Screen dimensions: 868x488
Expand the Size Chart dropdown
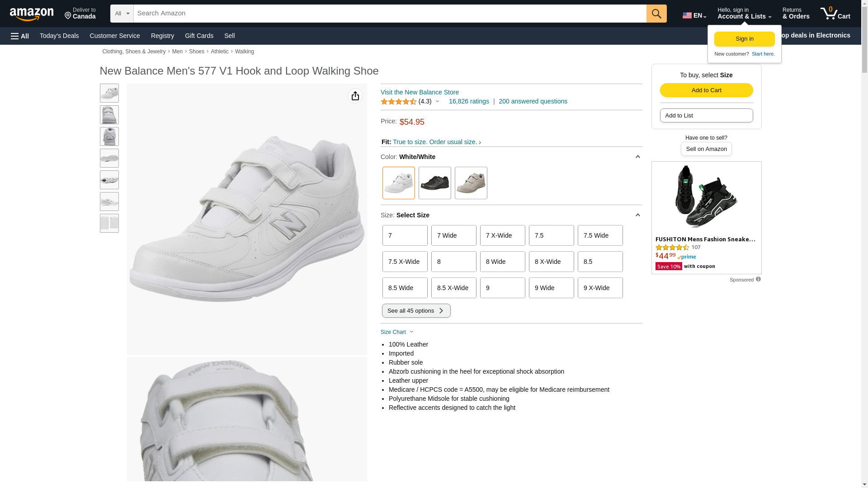397,332
